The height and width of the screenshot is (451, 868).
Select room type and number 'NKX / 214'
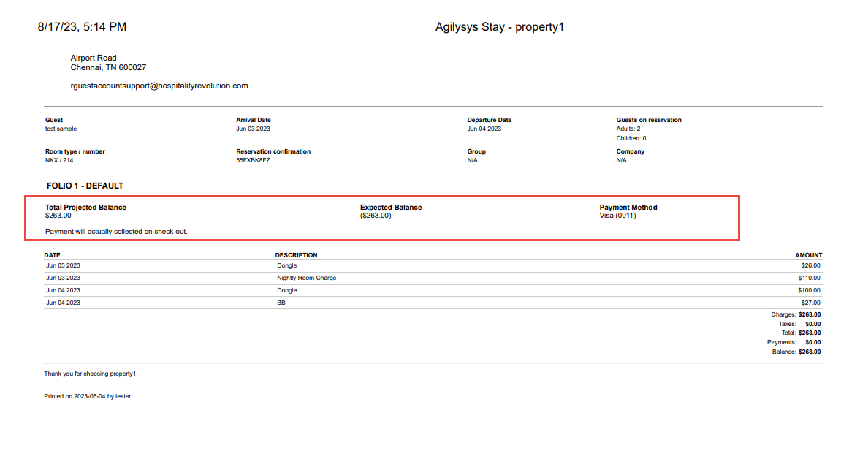pyautogui.click(x=60, y=160)
